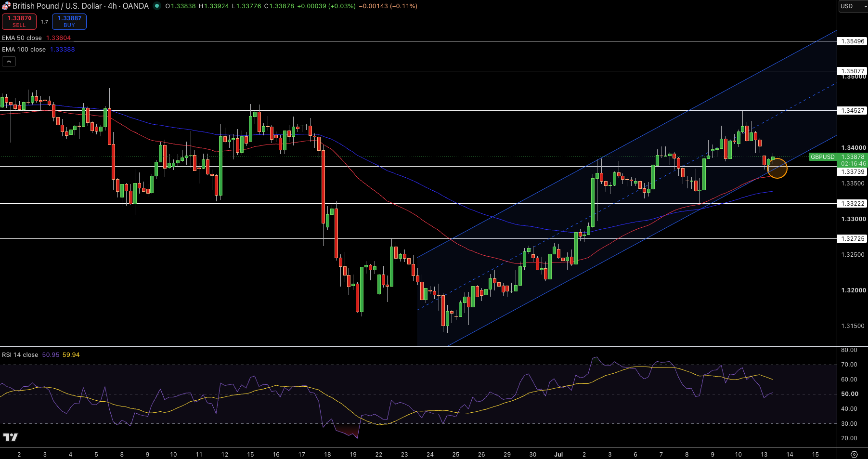Click the 1.35077 horizontal line price label
Screen dimensions: 868x459
click(852, 71)
